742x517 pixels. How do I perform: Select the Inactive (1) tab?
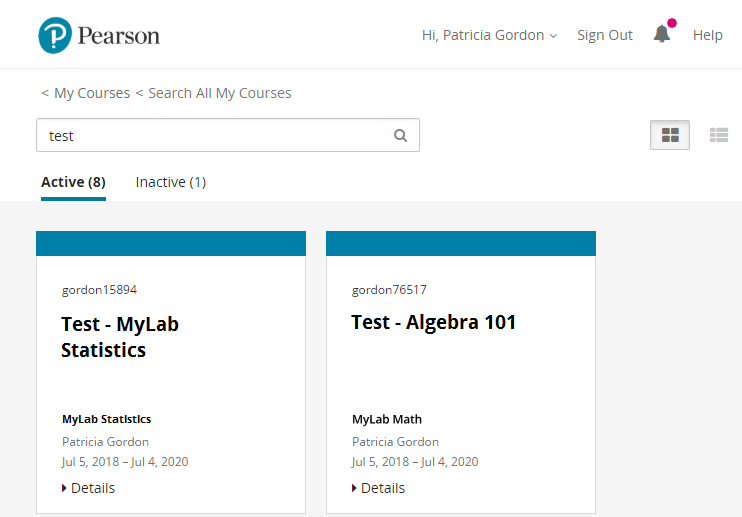171,182
